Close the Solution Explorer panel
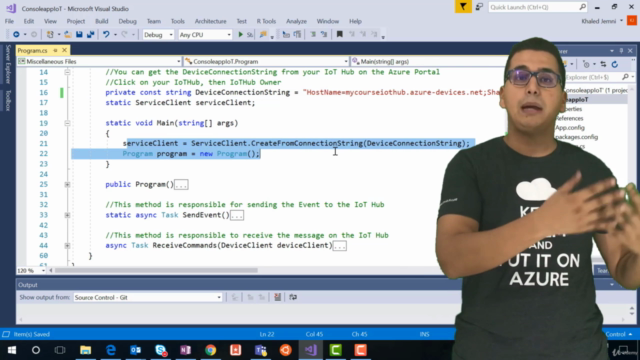This screenshot has width=640, height=360. [630, 51]
